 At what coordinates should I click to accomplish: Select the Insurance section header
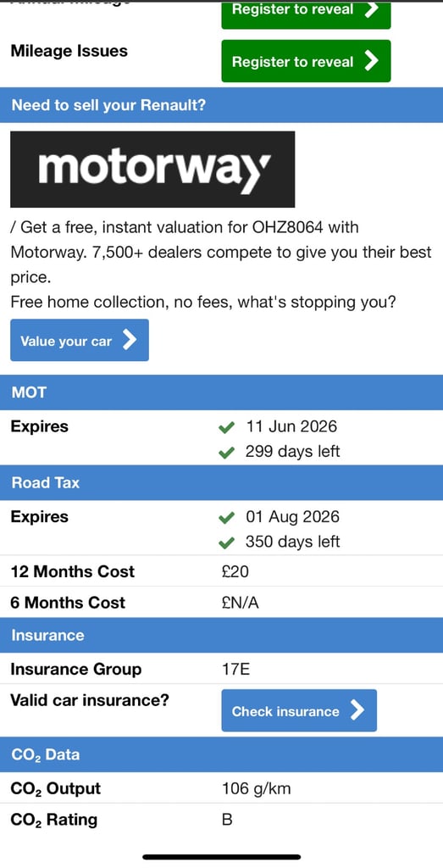(221, 635)
